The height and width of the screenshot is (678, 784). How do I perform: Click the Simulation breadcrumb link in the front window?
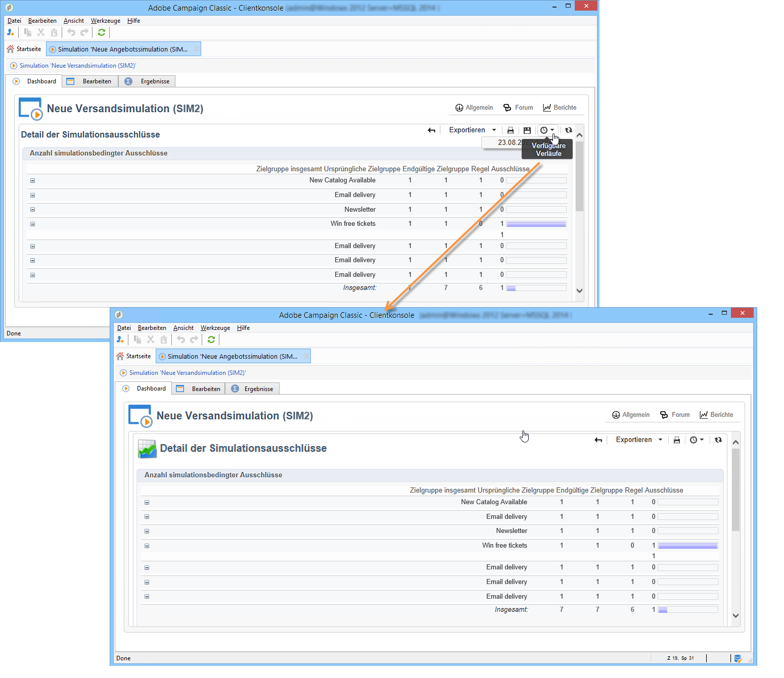tap(188, 373)
